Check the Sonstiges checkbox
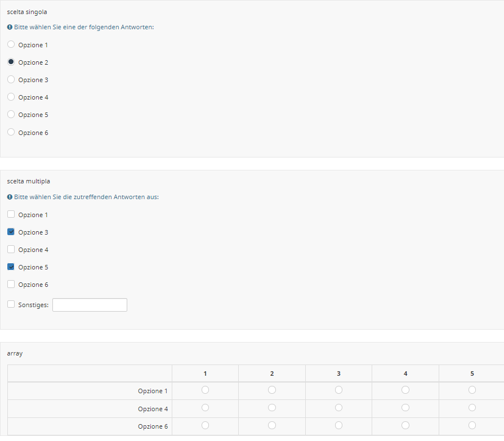This screenshot has height=441, width=504. tap(11, 304)
